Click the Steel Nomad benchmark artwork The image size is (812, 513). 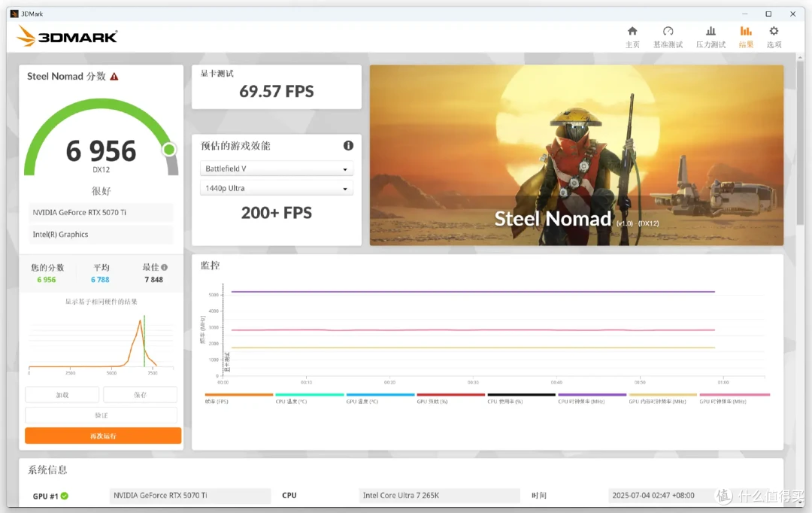pos(577,155)
